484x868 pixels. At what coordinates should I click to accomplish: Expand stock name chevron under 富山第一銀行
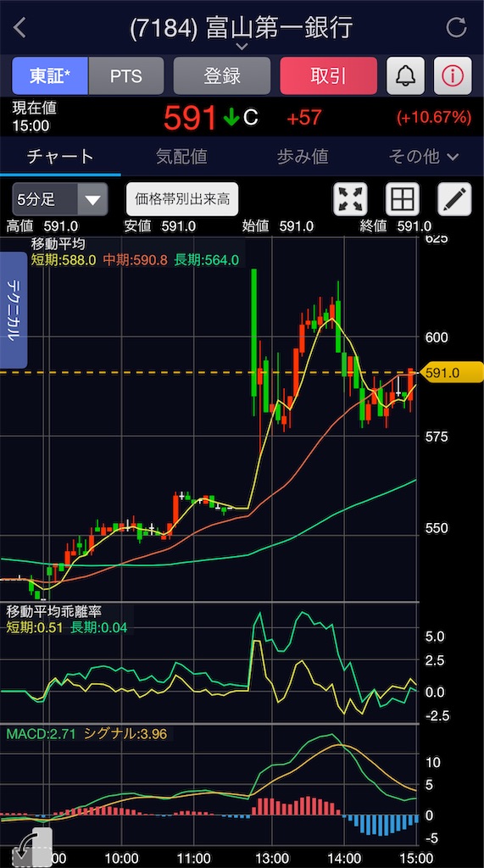pos(242,47)
